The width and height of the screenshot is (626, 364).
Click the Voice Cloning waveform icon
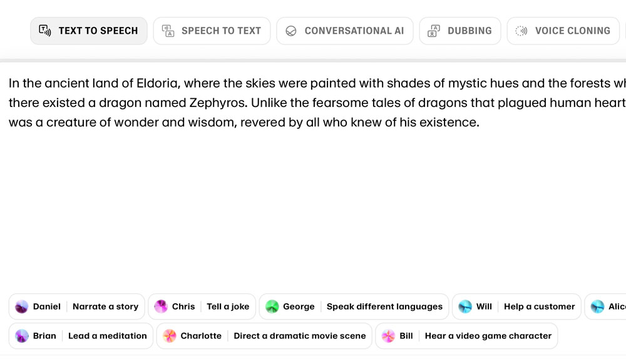point(521,31)
